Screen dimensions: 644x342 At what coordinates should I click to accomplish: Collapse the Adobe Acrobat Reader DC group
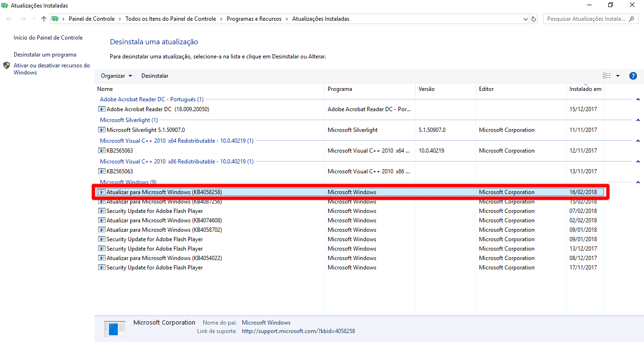click(638, 99)
